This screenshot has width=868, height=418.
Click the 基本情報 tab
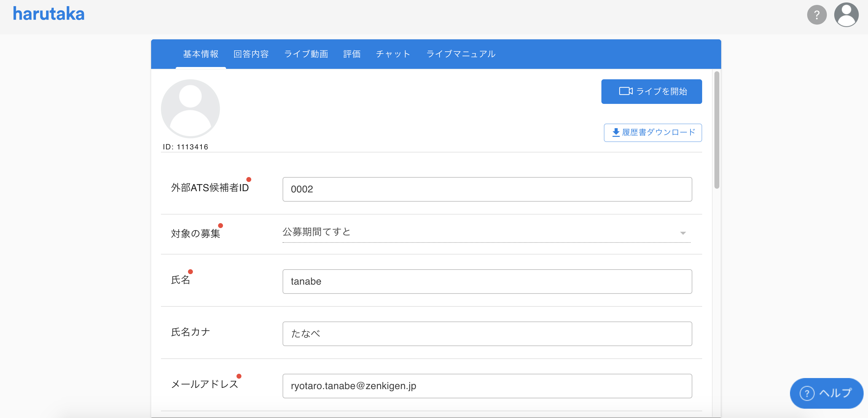coord(200,54)
